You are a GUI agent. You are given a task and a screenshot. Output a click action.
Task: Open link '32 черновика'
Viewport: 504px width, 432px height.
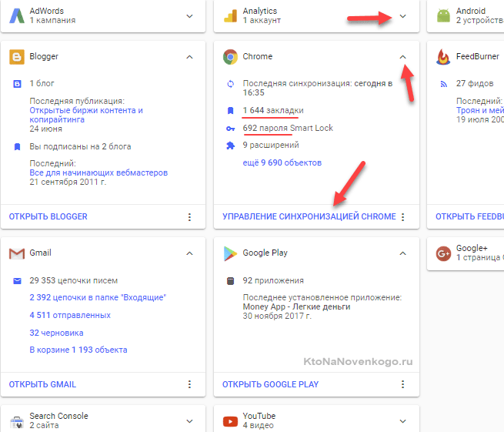(x=56, y=333)
